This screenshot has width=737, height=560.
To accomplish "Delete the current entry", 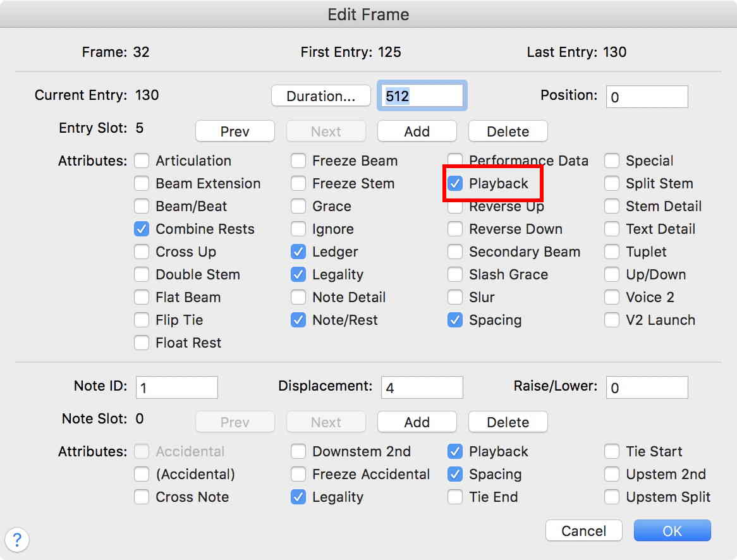I will point(508,131).
